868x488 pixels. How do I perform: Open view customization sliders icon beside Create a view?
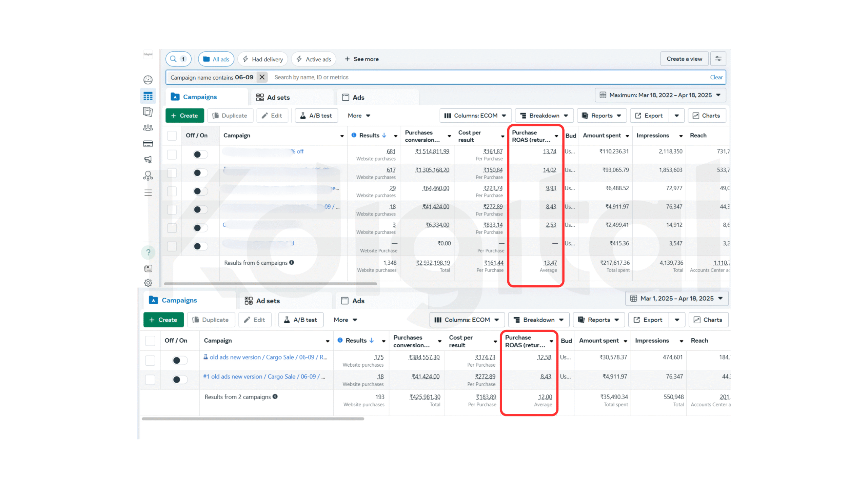(x=718, y=59)
